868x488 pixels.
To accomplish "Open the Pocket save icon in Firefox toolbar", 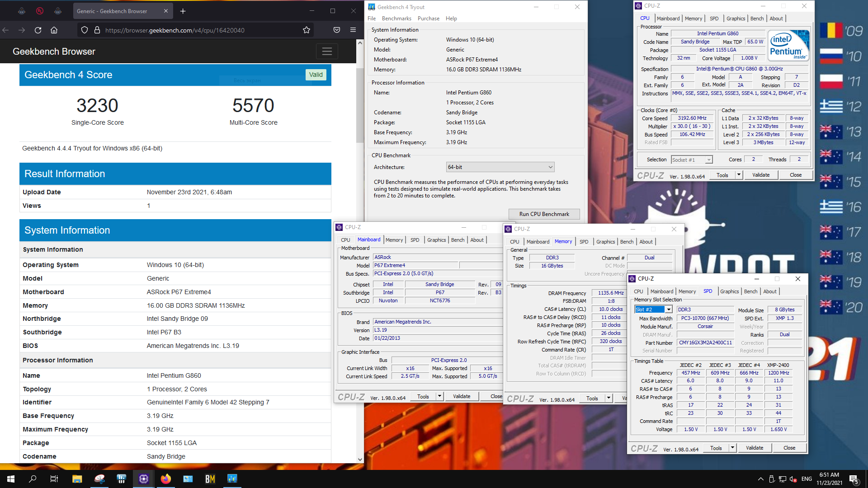I will 337,30.
